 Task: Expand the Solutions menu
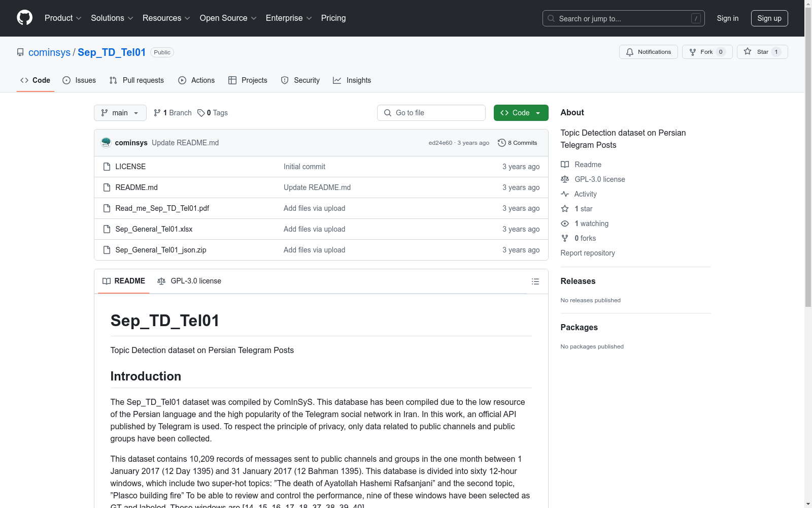point(112,18)
